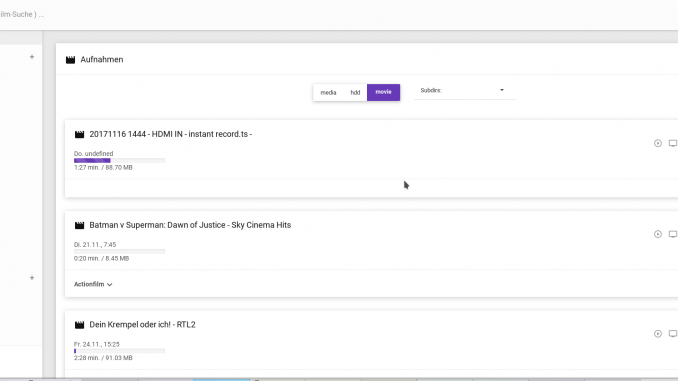Image resolution: width=678 pixels, height=381 pixels.
Task: Open title Dein Krempel oder ich! - RTL2
Action: coord(142,324)
